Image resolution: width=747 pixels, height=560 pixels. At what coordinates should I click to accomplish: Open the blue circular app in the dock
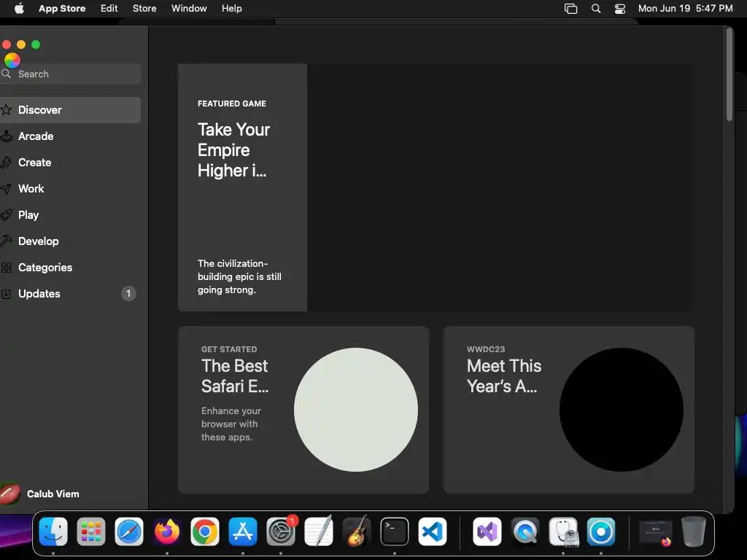coord(601,532)
